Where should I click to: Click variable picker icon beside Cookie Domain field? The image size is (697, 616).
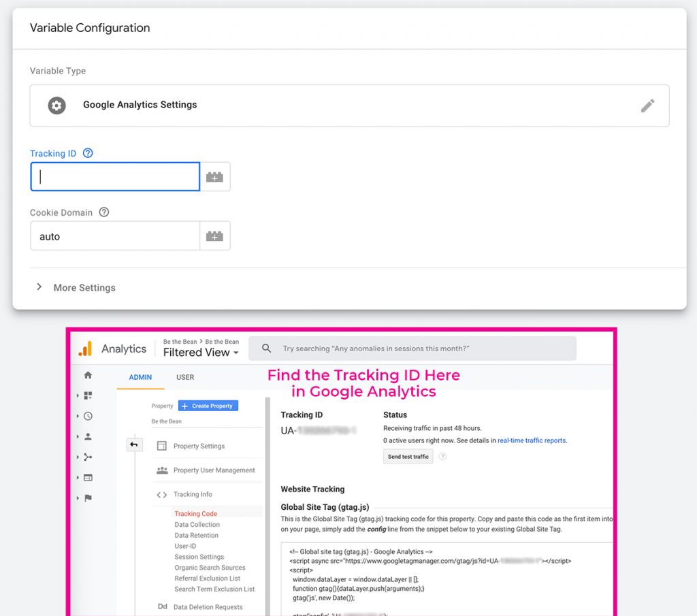(x=215, y=236)
